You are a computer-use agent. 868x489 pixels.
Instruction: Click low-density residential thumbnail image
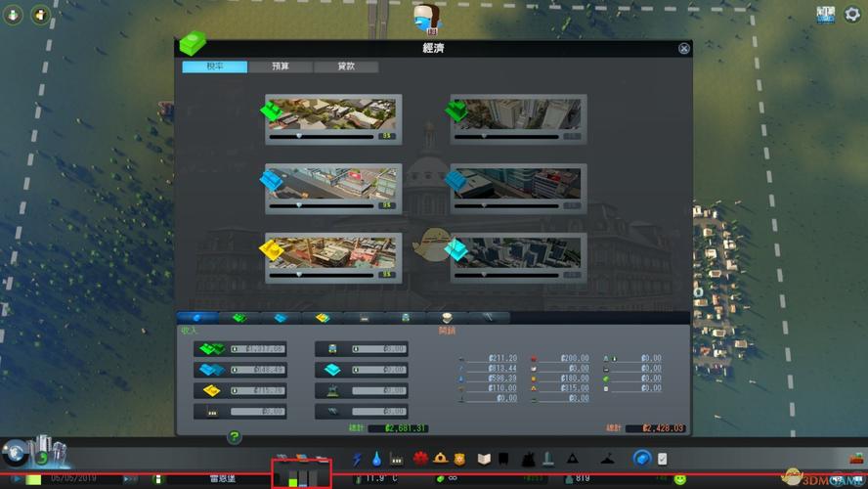coord(332,114)
